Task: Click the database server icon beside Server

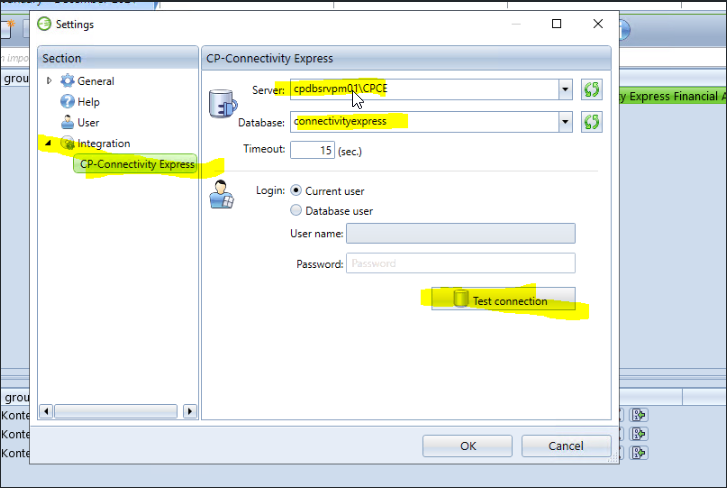Action: [x=221, y=103]
